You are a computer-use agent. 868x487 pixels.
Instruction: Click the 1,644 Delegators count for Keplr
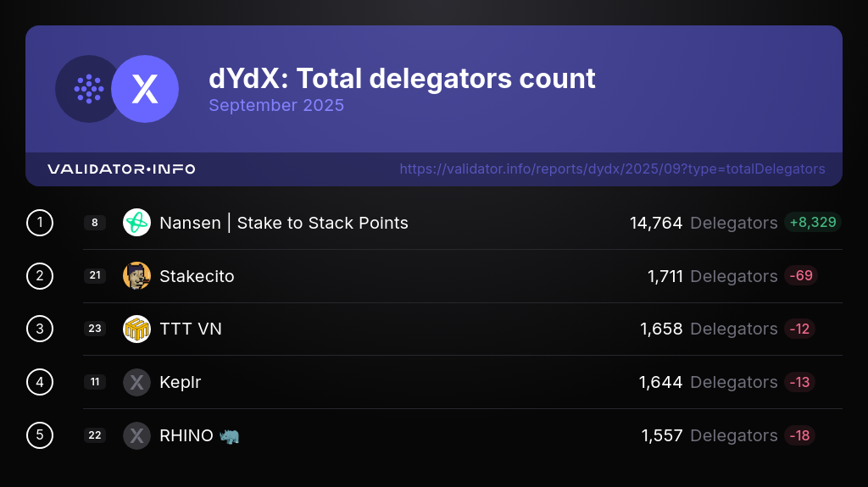708,382
